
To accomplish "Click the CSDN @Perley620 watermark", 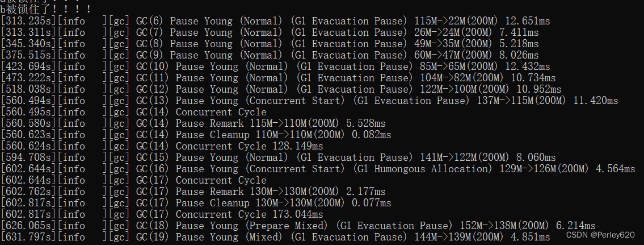I will click(600, 235).
